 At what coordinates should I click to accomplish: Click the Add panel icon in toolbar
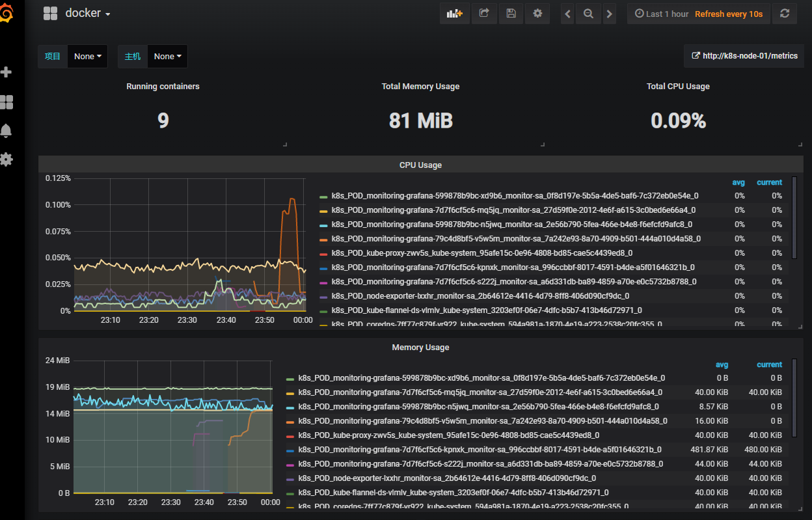tap(455, 14)
